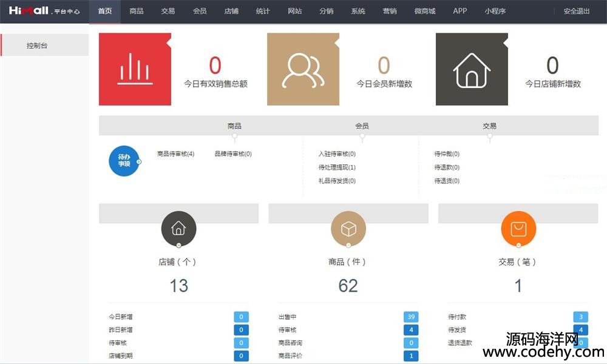Click the 今日有效销售总额 label
Viewport: 607px width, 364px height.
point(215,84)
